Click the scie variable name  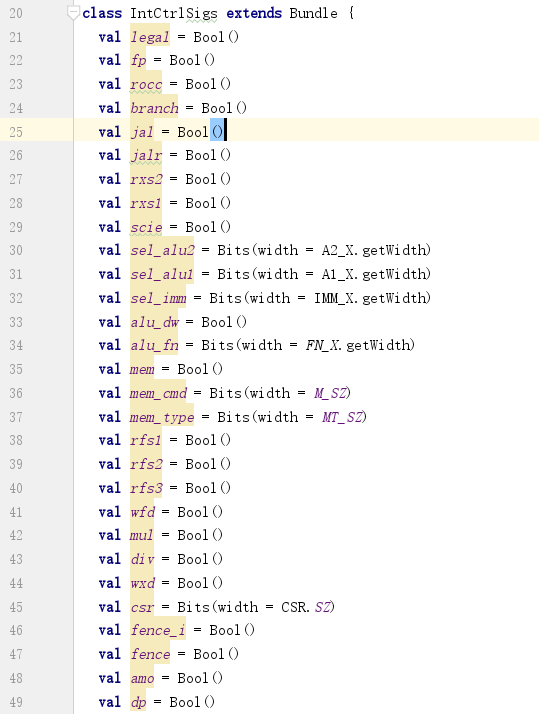[146, 227]
